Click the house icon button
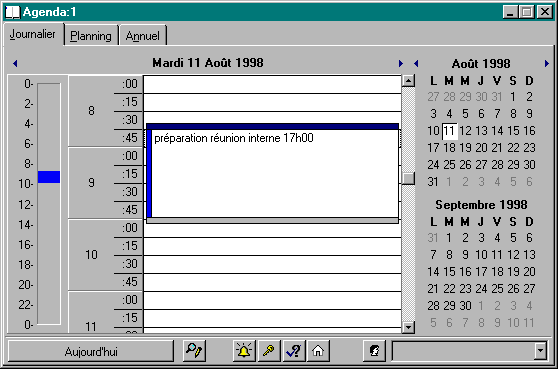 [318, 351]
